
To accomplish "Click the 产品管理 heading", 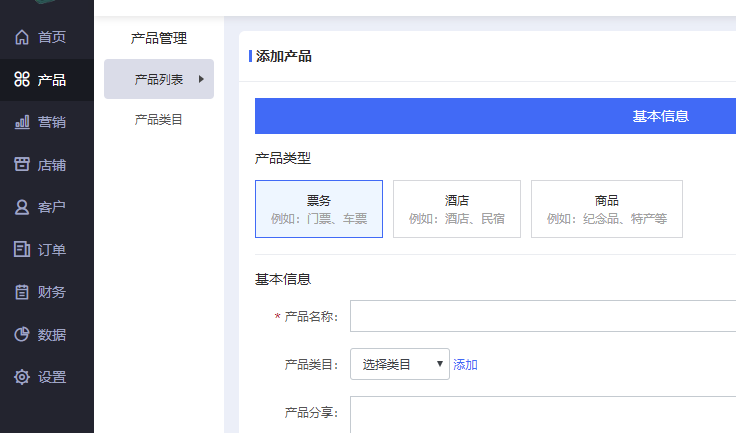I will click(159, 38).
